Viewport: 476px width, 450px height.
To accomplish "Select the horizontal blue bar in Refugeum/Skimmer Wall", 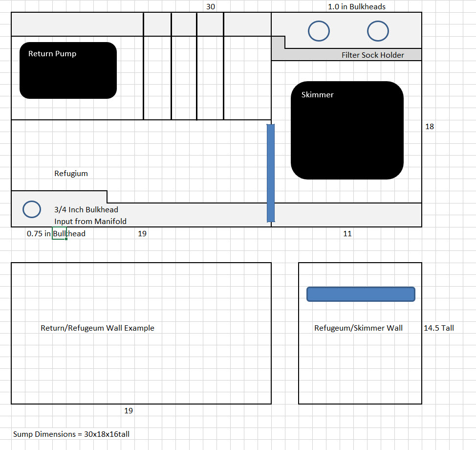I will [361, 294].
